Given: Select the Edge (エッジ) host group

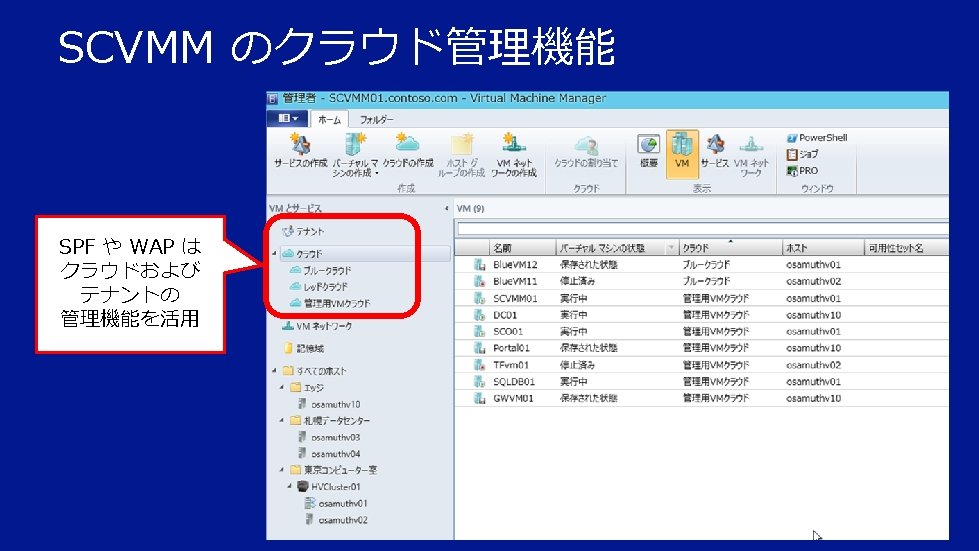Looking at the screenshot, I should 307,388.
